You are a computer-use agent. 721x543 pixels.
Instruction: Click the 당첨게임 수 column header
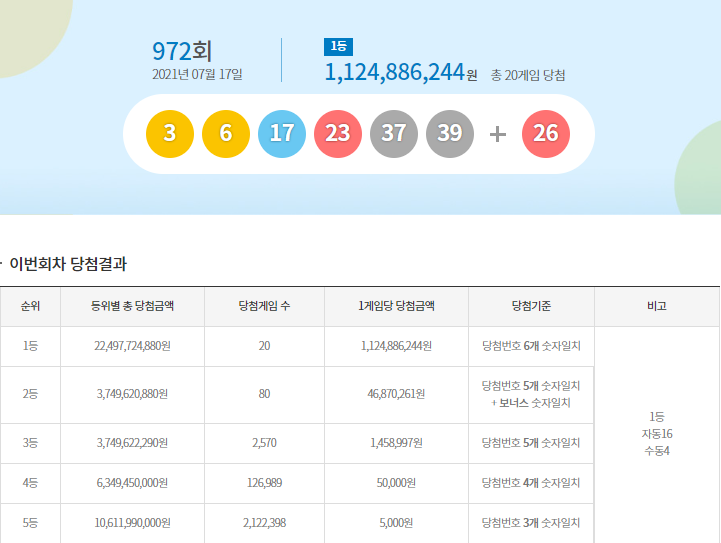point(264,306)
